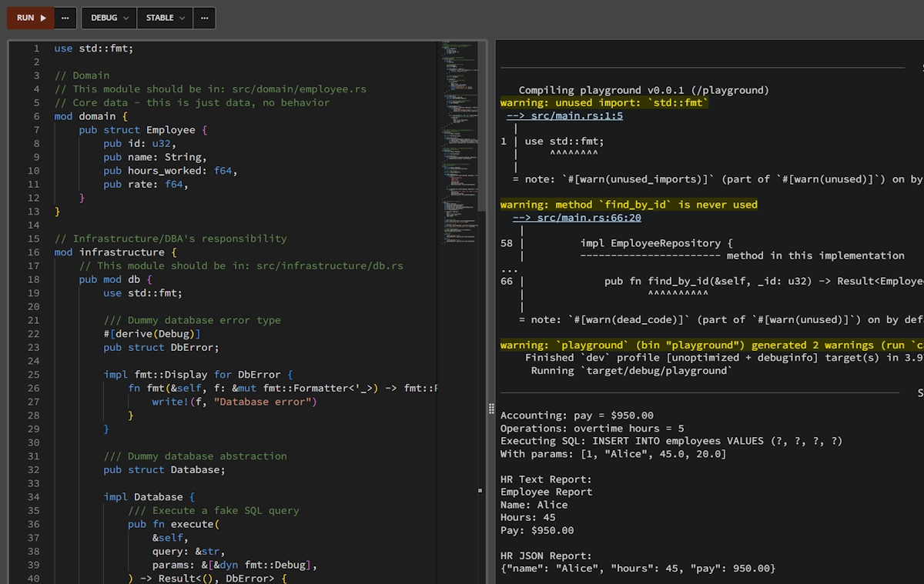
Task: Click line number 6 in the gutter
Action: [36, 116]
